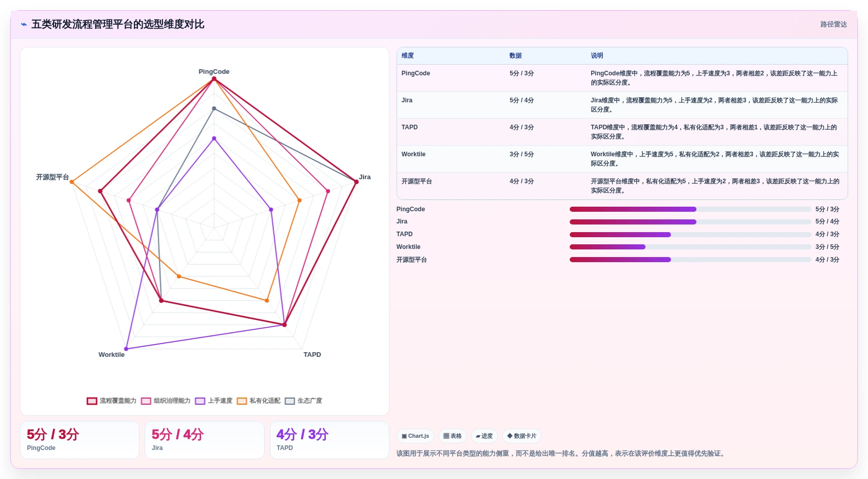
Task: Click the PingCode row in the table
Action: [622, 78]
